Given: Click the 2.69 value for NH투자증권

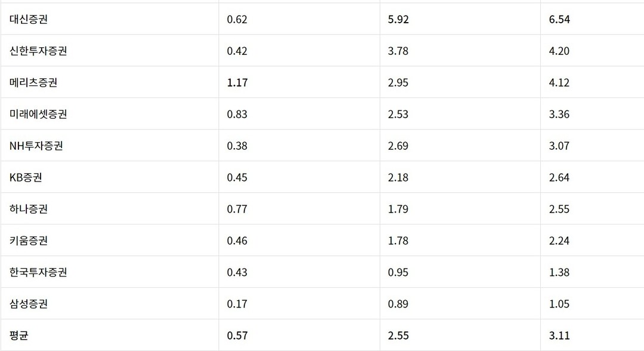Looking at the screenshot, I should (x=398, y=146).
